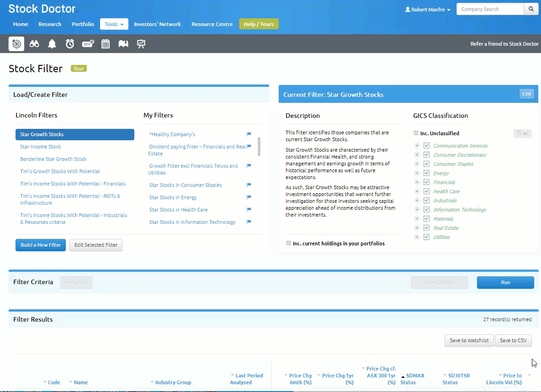This screenshot has height=392, width=541.
Task: Toggle Inc. Unclassified checkbox
Action: pyautogui.click(x=416, y=133)
